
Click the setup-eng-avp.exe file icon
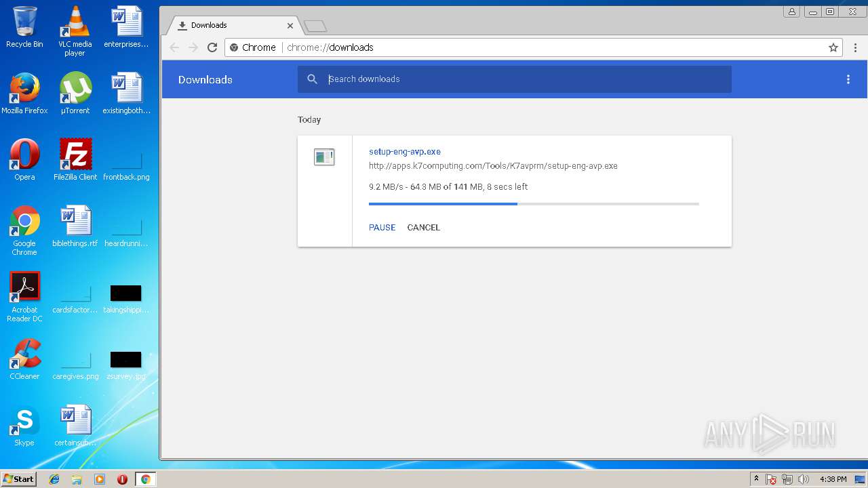pyautogui.click(x=324, y=157)
